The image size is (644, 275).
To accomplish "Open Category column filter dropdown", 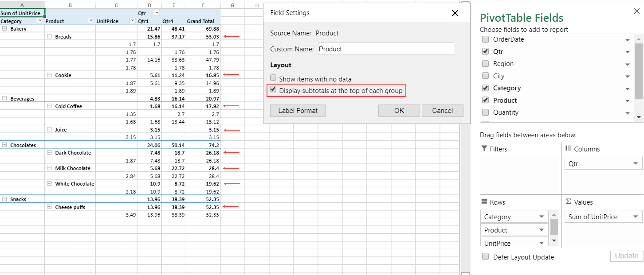I will pyautogui.click(x=40, y=21).
